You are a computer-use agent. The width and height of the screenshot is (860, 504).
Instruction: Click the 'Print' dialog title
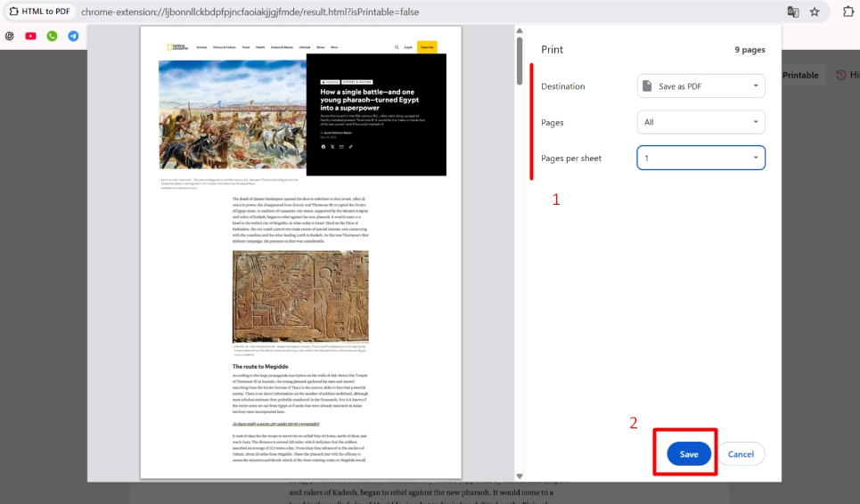pyautogui.click(x=552, y=49)
